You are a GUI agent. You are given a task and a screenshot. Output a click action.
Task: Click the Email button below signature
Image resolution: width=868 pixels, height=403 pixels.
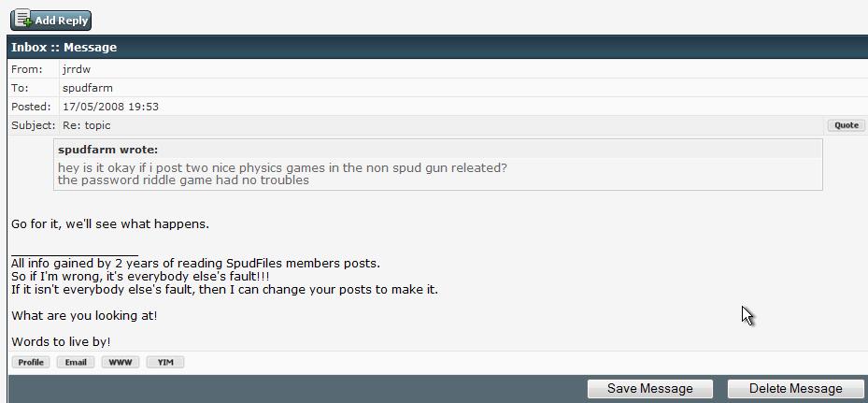coord(76,362)
